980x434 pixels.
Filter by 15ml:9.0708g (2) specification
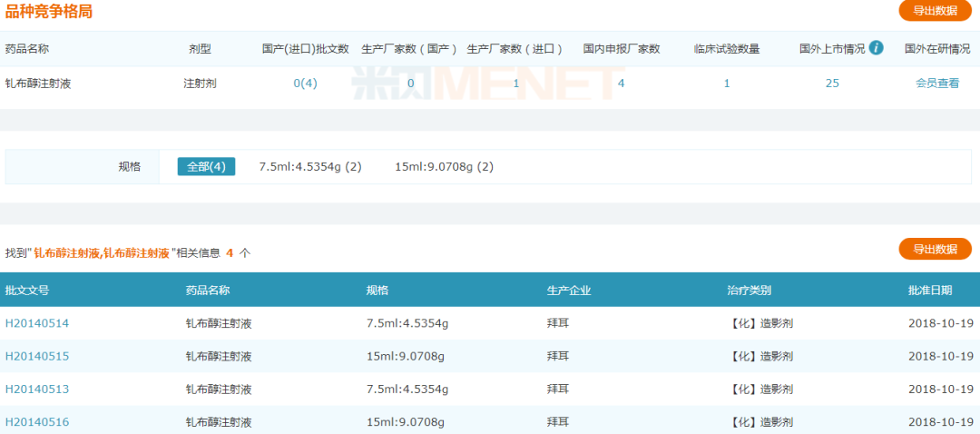coord(445,167)
